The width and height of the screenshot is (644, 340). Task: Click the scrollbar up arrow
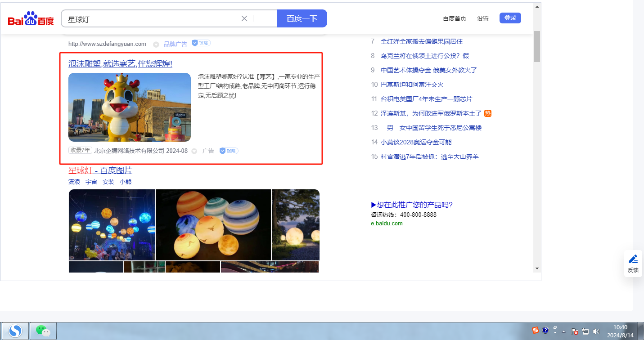click(537, 7)
